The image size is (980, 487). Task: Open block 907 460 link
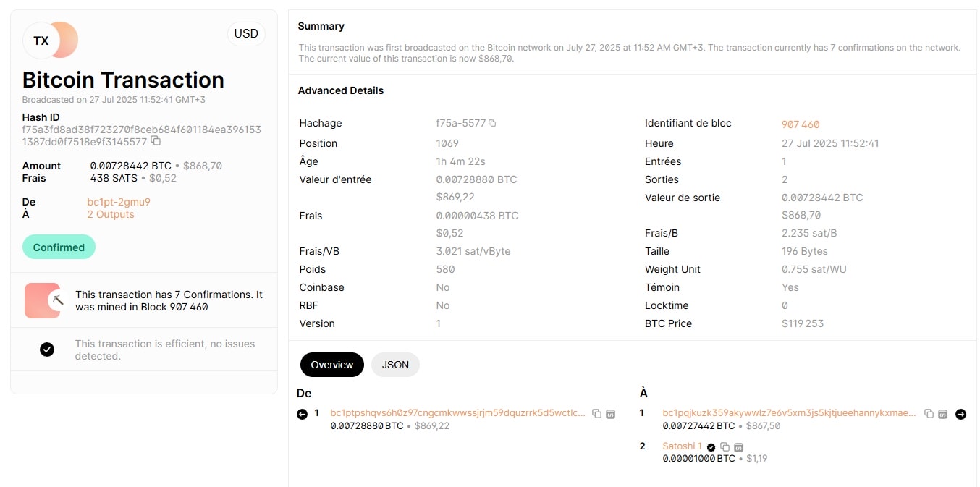[801, 124]
